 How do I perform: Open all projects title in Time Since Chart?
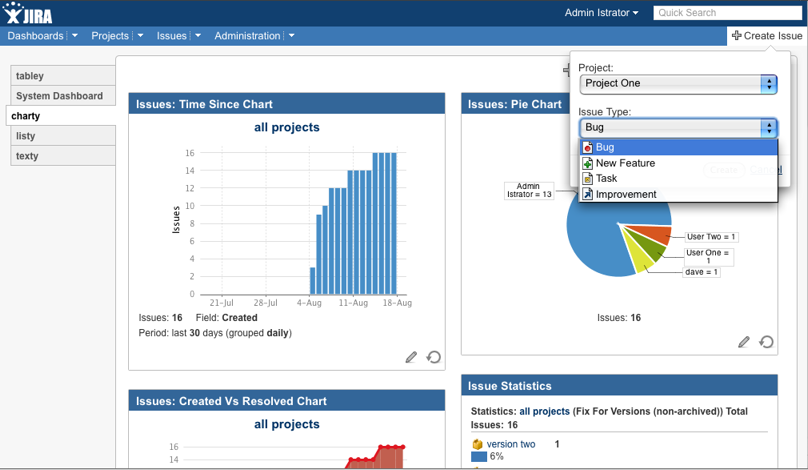tap(287, 127)
